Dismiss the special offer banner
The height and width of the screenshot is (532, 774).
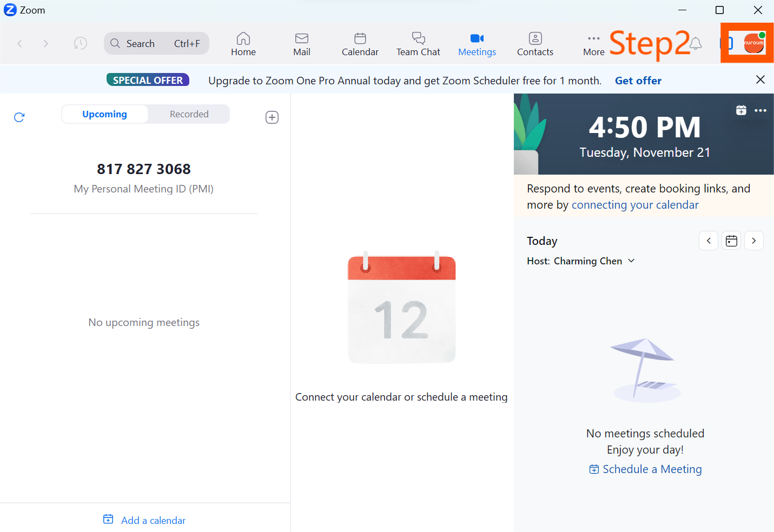(x=760, y=79)
